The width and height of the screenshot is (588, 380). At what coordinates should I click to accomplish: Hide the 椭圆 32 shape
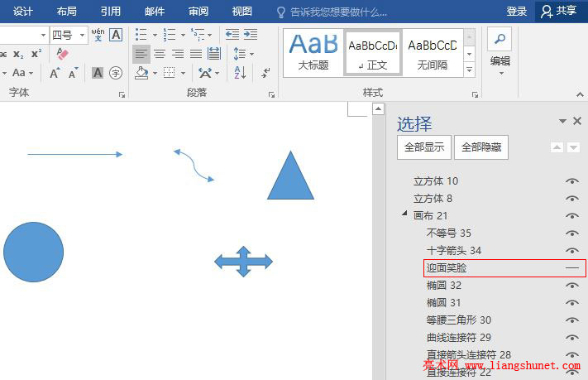(x=572, y=286)
